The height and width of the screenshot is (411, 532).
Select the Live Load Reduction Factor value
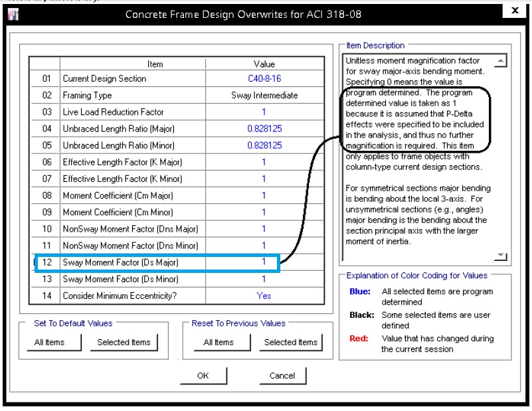click(x=264, y=112)
